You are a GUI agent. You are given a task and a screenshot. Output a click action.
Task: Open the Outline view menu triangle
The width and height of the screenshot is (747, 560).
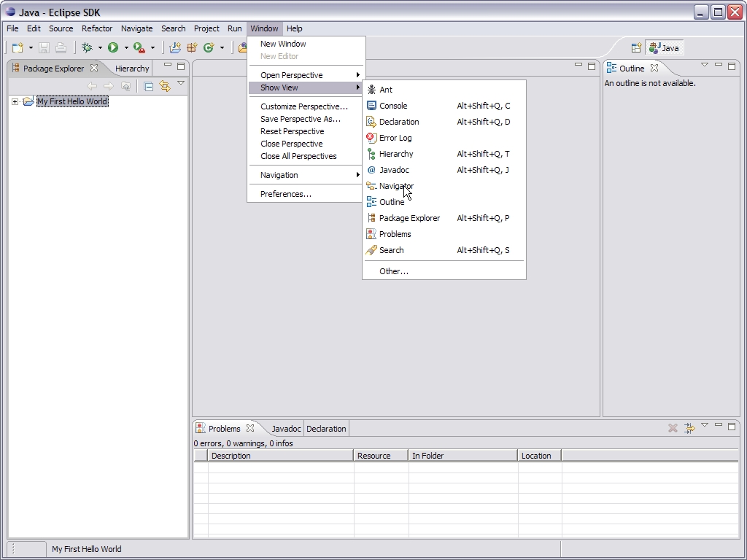705,65
